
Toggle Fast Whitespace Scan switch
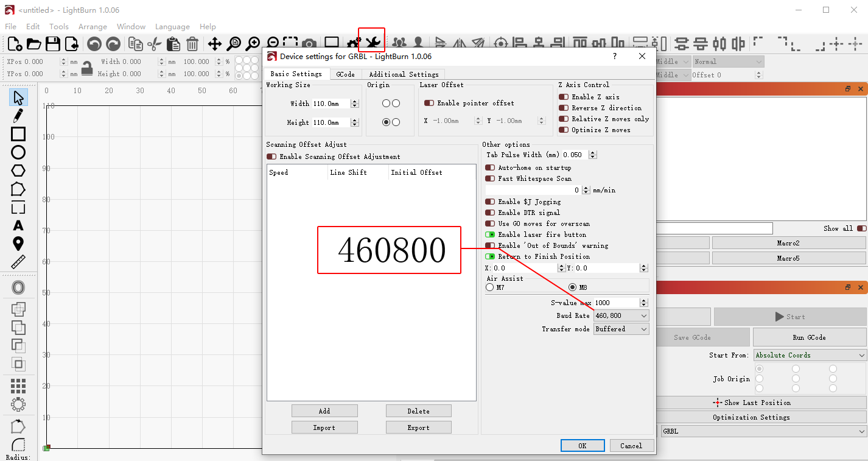click(490, 178)
